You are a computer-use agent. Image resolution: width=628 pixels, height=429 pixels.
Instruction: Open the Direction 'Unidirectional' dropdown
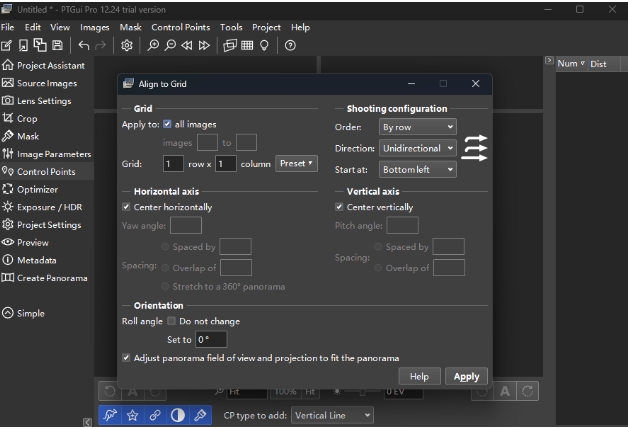[417, 148]
